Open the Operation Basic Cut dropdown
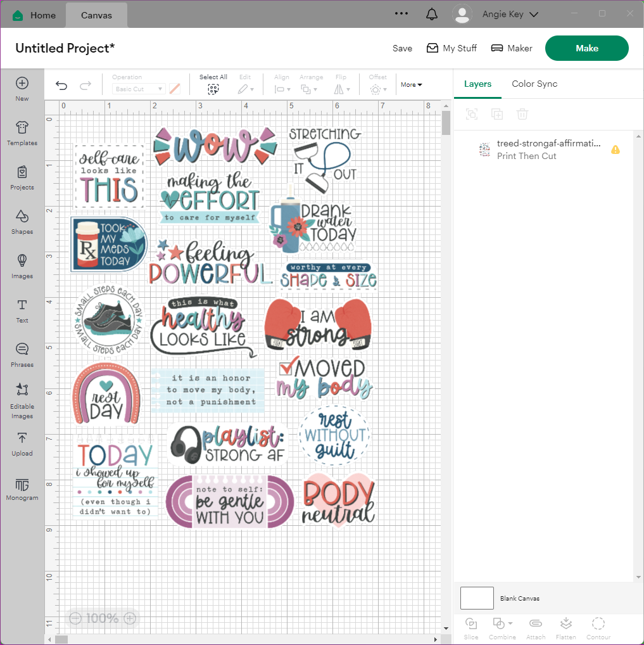Screen dimensions: 644x645 tap(140, 89)
